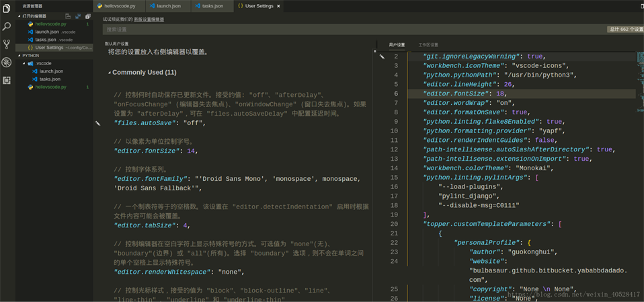The height and width of the screenshot is (302, 644).
Task: Click line number 12 in user settings gutter
Action: (x=394, y=149)
